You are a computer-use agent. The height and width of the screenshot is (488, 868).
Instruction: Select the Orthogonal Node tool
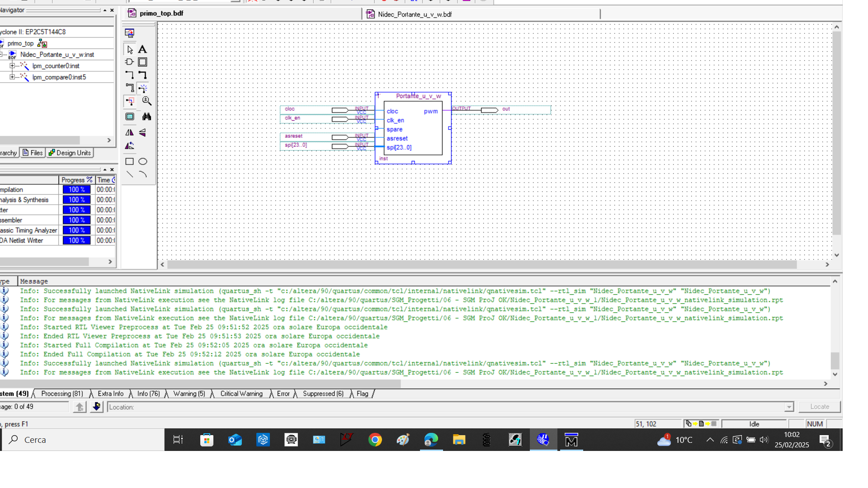click(130, 75)
